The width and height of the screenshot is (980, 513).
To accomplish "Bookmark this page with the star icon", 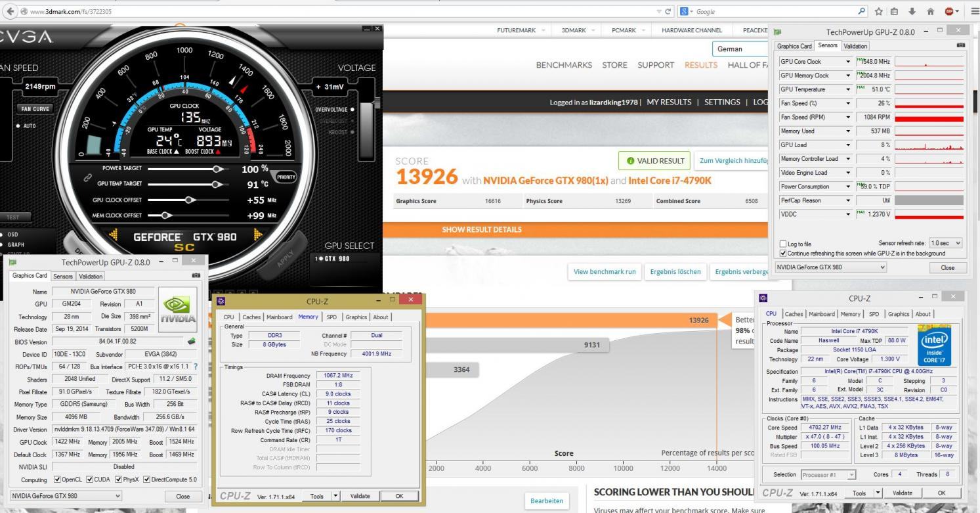I will tap(880, 11).
